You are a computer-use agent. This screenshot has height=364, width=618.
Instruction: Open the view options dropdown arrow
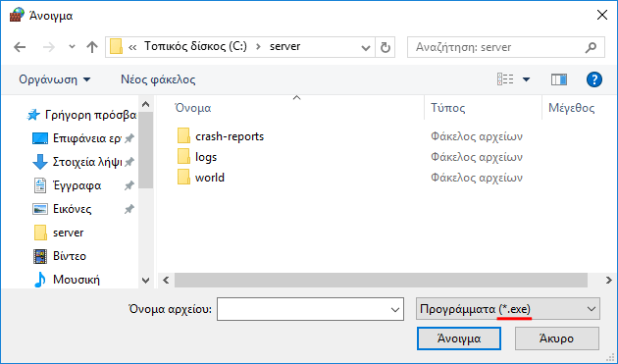526,79
